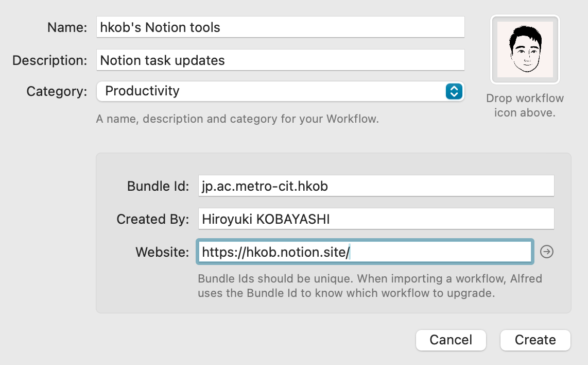Click the "Website:" label

click(x=162, y=252)
